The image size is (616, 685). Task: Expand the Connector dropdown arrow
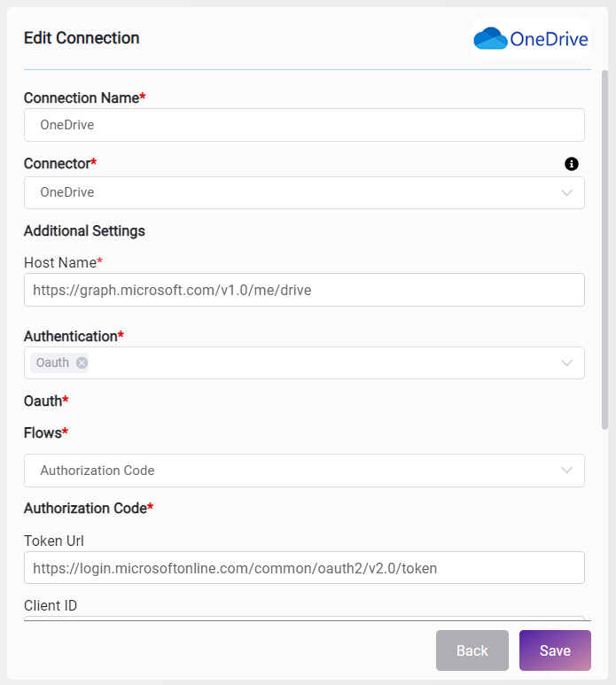click(x=566, y=193)
